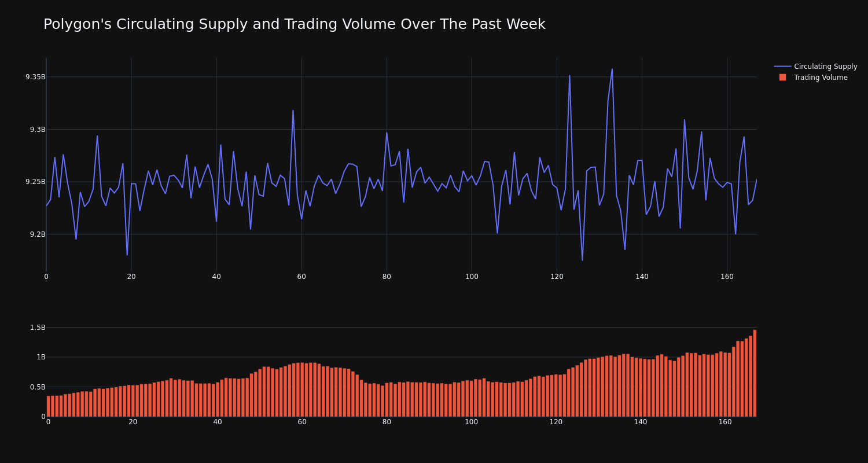Click the 1B label on the volume chart
Image resolution: width=868 pixels, height=463 pixels.
(x=41, y=357)
